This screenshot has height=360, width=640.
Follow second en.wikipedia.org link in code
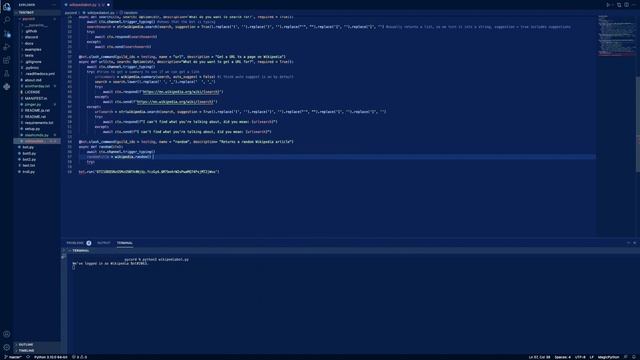tap(175, 102)
